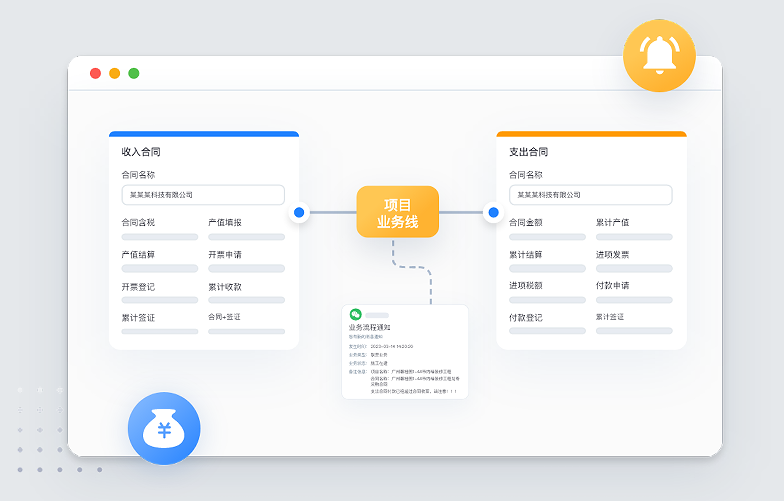Select the 收入合同 card title
Image resolution: width=784 pixels, height=501 pixels.
141,152
